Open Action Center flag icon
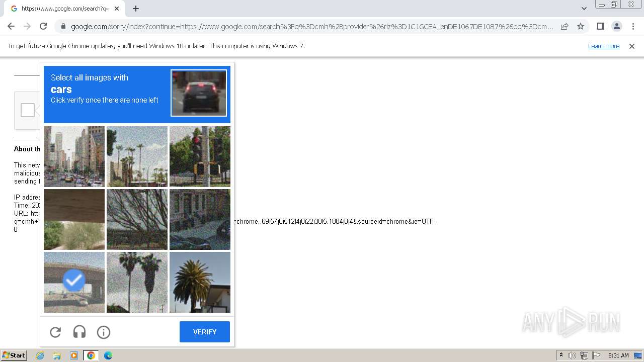 [596, 355]
